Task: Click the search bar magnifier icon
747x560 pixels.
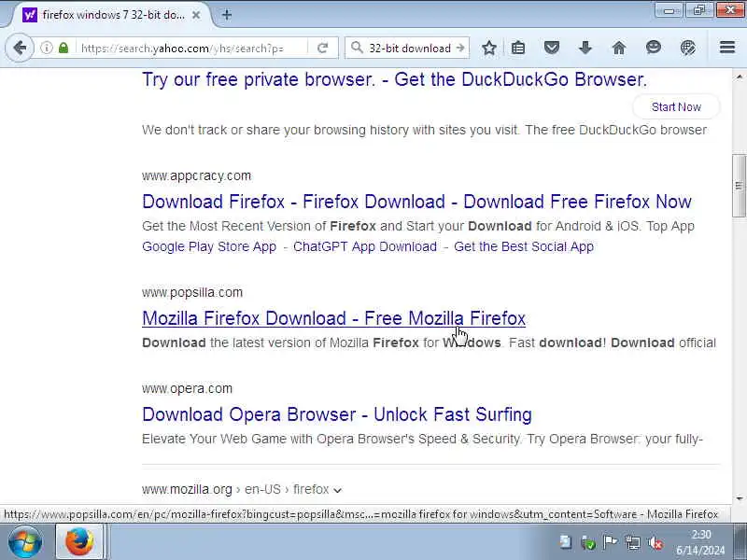Action: click(x=357, y=48)
